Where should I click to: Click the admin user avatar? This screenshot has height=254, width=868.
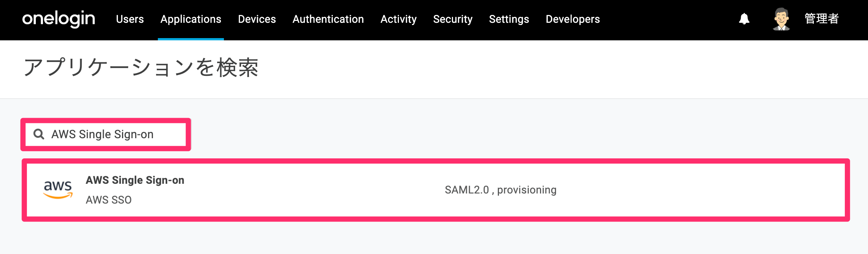click(781, 19)
